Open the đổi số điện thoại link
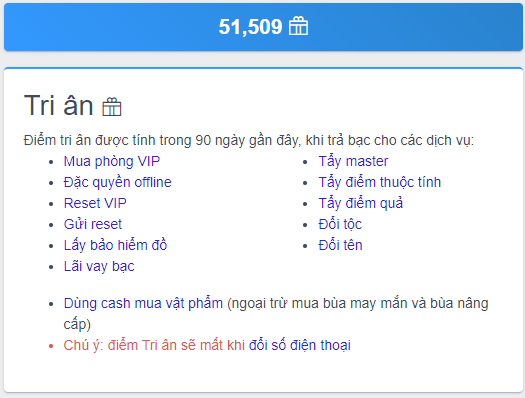Image resolution: width=525 pixels, height=398 pixels. coord(300,345)
